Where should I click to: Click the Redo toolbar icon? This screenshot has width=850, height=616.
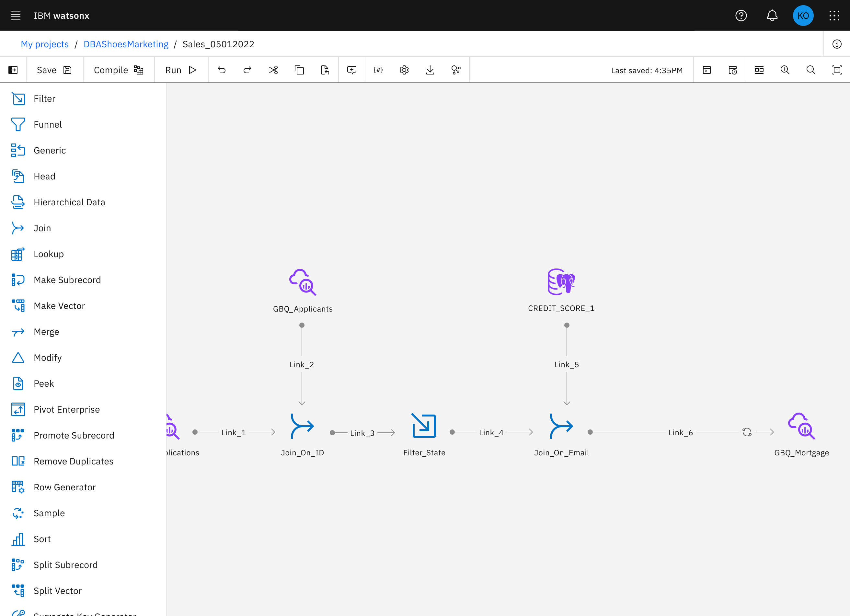pos(247,70)
